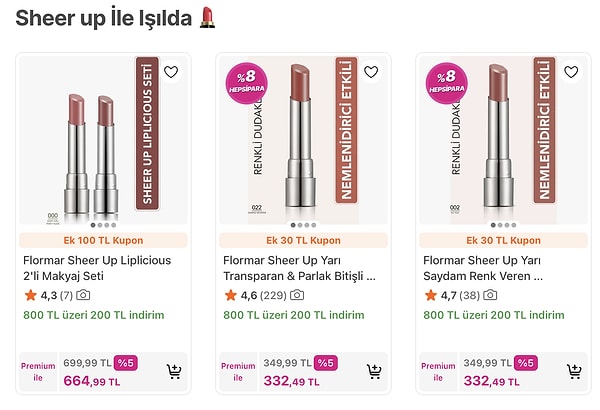
Task: Toggle heart on the middle lipstick card
Action: click(371, 72)
